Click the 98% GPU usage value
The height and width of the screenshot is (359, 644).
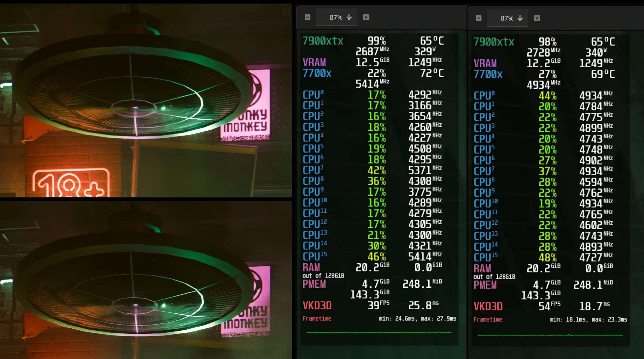tap(547, 42)
